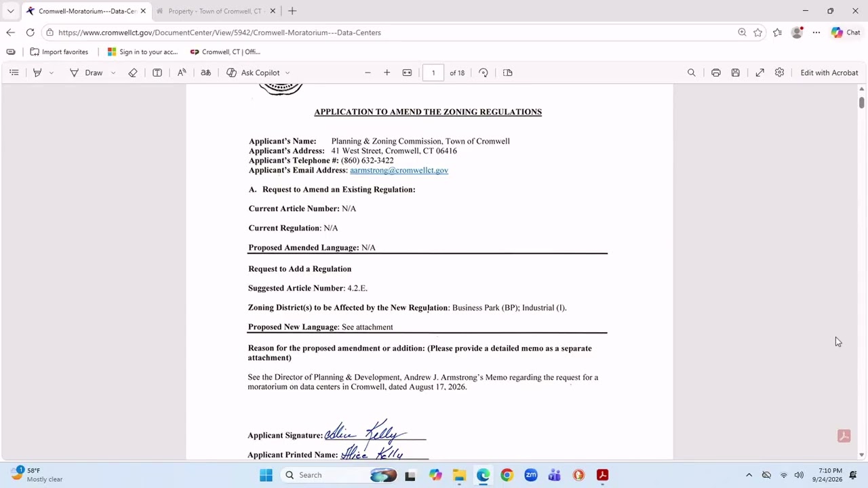Open the Draw tool options dropdown

113,73
